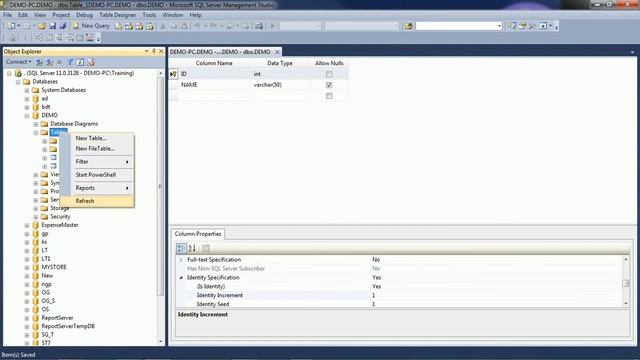640x360 pixels.
Task: Click the Open File folder icon
Action: (x=42, y=26)
